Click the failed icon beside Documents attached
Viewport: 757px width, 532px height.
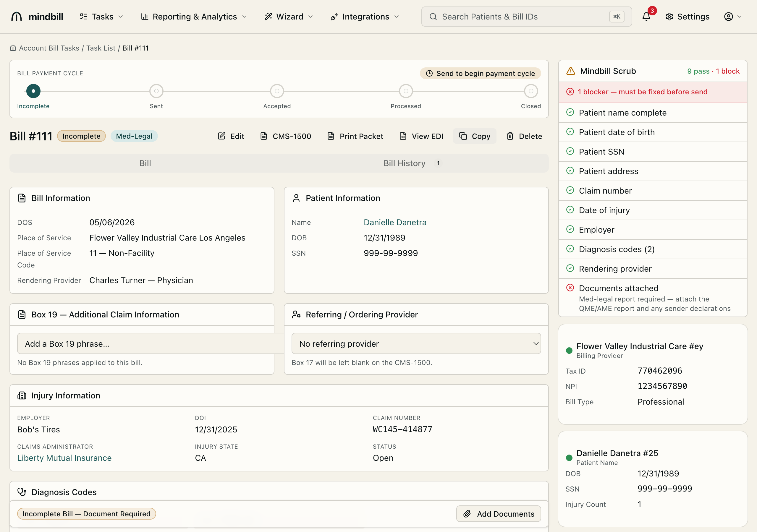(570, 287)
